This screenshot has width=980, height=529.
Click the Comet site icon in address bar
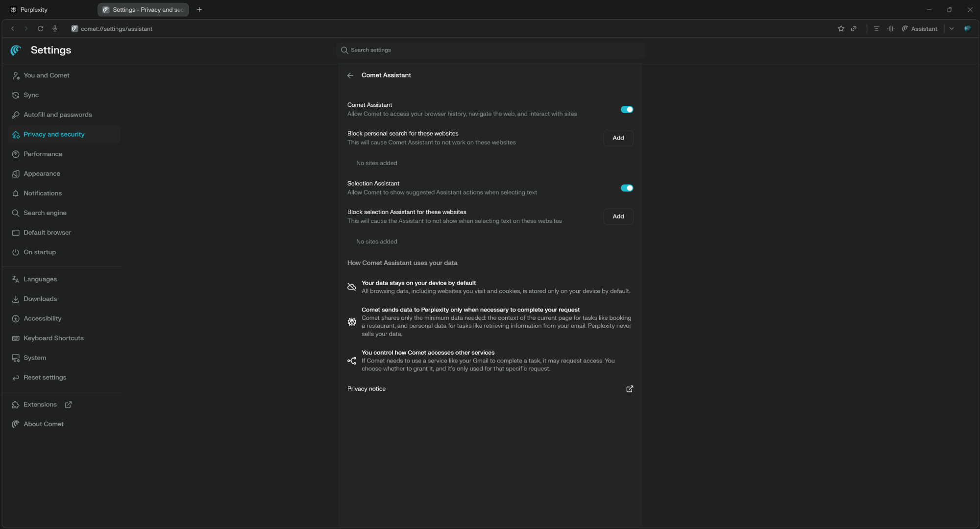(74, 29)
